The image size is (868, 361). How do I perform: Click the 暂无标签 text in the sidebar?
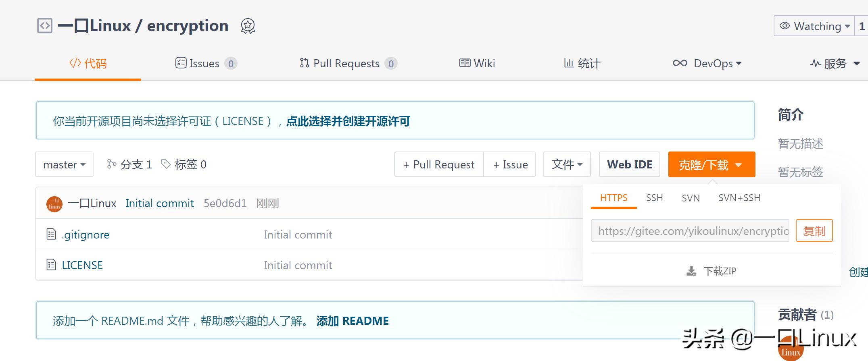801,172
